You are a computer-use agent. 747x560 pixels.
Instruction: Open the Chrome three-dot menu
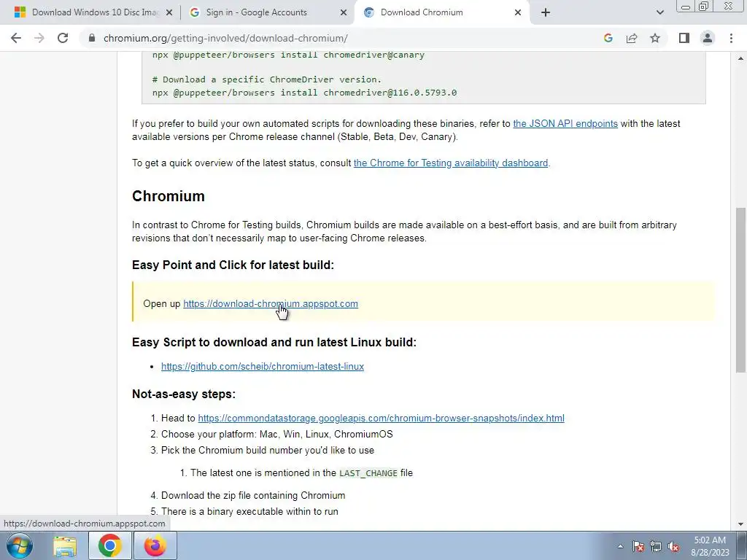click(x=731, y=38)
